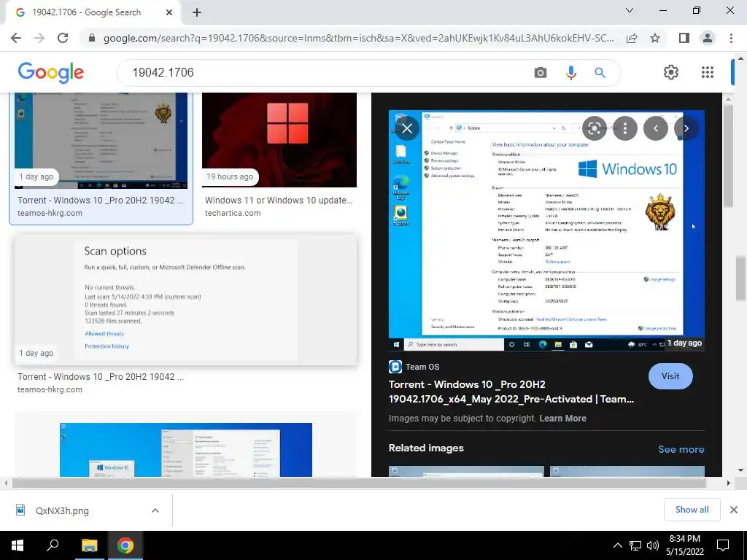The height and width of the screenshot is (560, 747).
Task: Search inside image with Lens icon
Action: pyautogui.click(x=594, y=128)
